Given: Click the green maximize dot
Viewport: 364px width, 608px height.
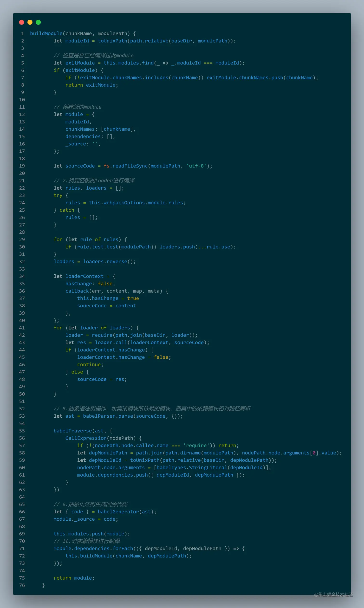Looking at the screenshot, I should (x=38, y=22).
